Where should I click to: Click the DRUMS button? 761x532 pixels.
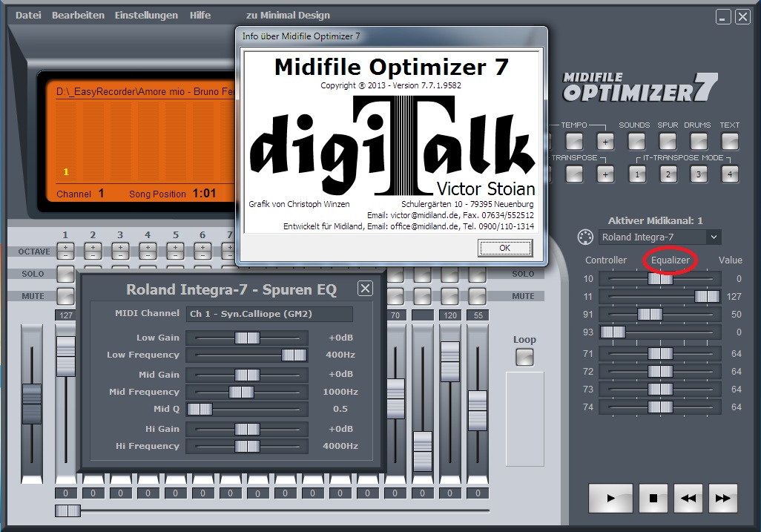click(699, 142)
